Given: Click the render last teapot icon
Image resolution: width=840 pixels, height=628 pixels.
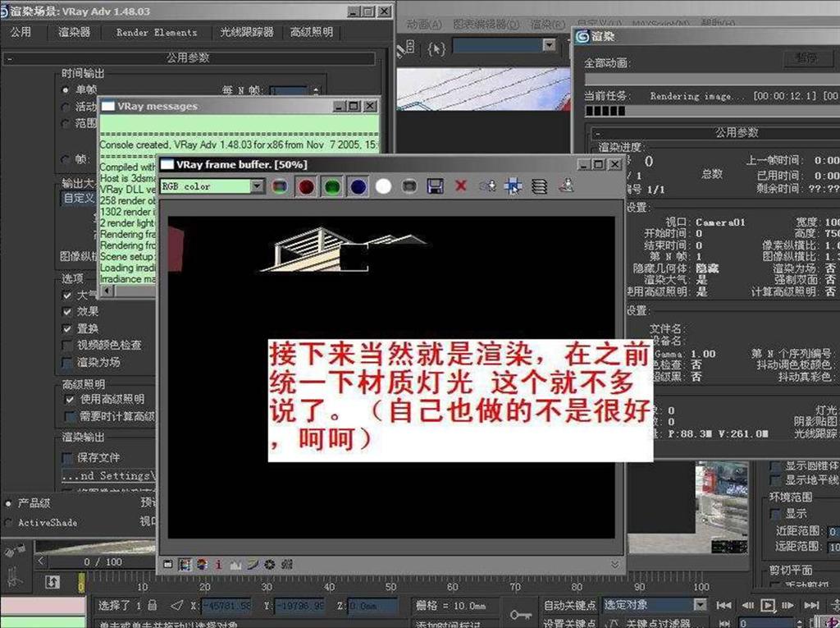Looking at the screenshot, I should coord(566,186).
